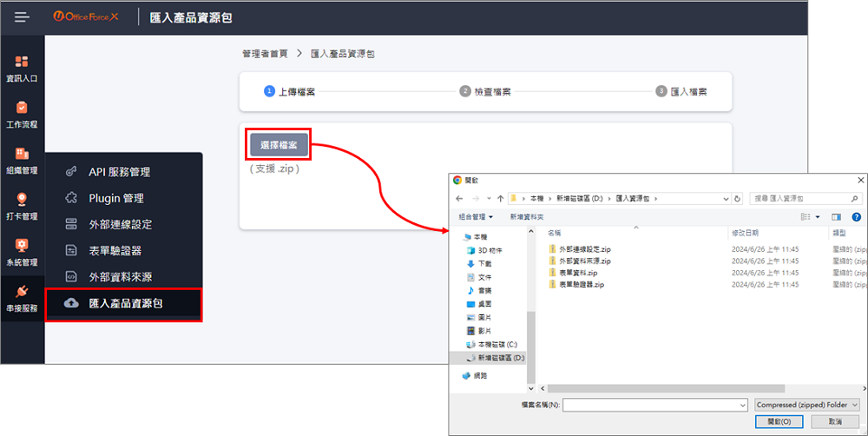Click 本機 in address path

536,198
